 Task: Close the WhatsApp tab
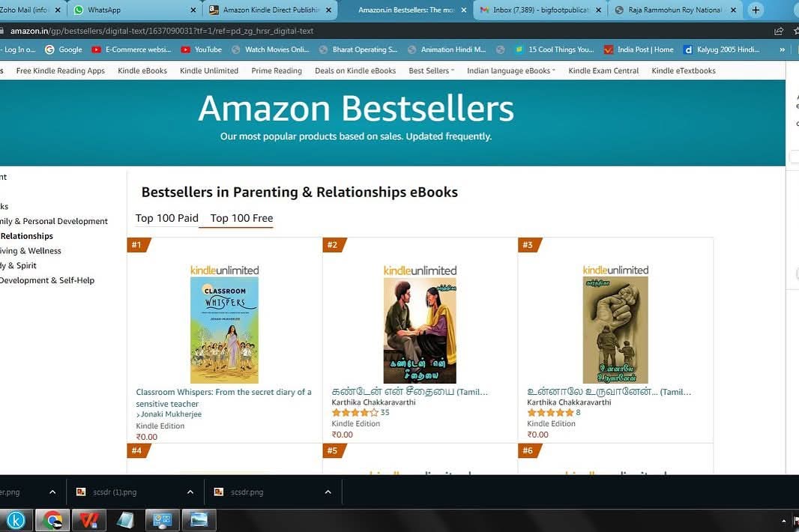pyautogui.click(x=193, y=10)
